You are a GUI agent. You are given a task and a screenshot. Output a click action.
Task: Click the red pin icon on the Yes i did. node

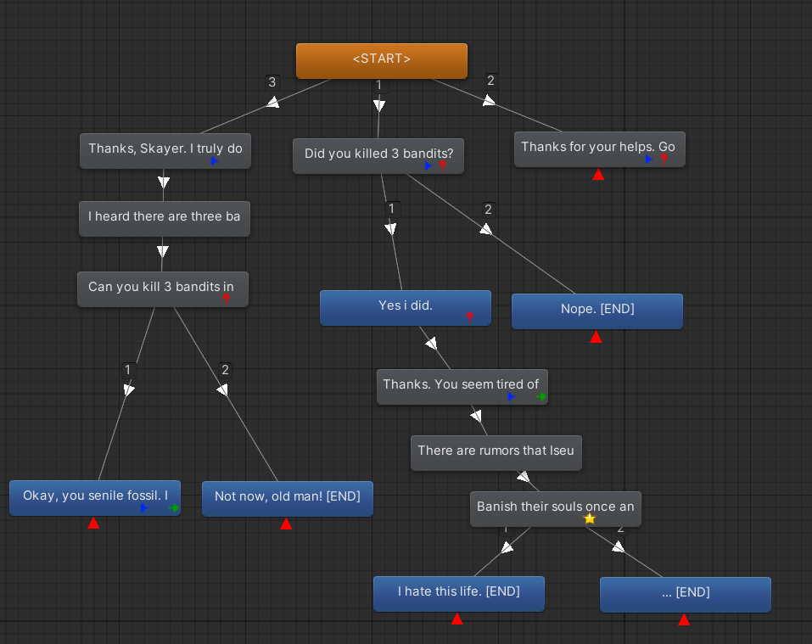pos(469,317)
